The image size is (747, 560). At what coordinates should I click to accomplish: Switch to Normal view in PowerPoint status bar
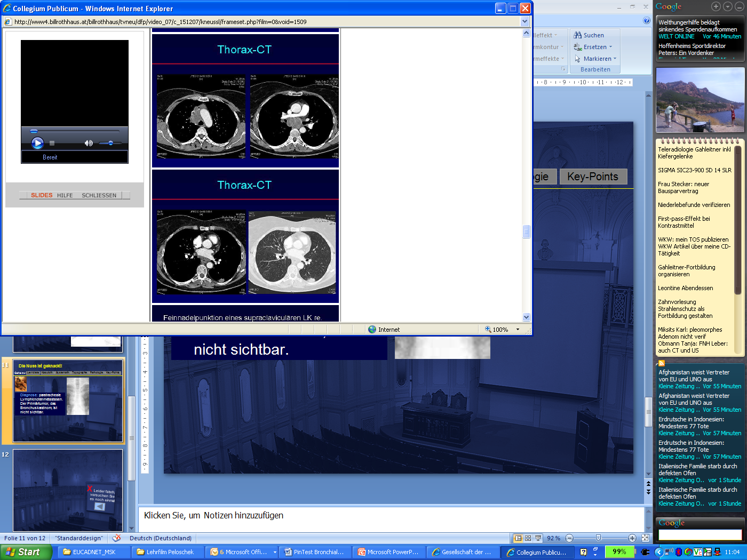click(x=518, y=538)
